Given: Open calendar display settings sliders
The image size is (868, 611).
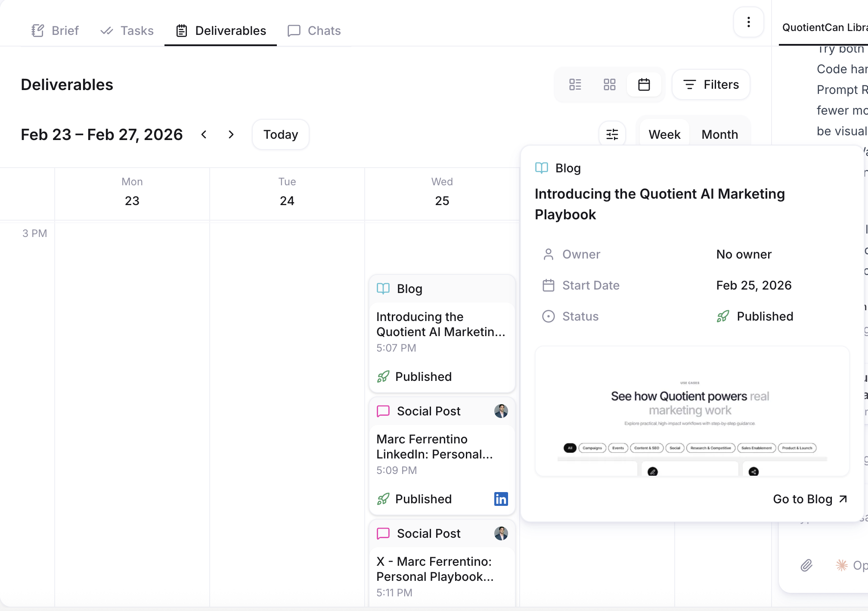Looking at the screenshot, I should click(612, 134).
